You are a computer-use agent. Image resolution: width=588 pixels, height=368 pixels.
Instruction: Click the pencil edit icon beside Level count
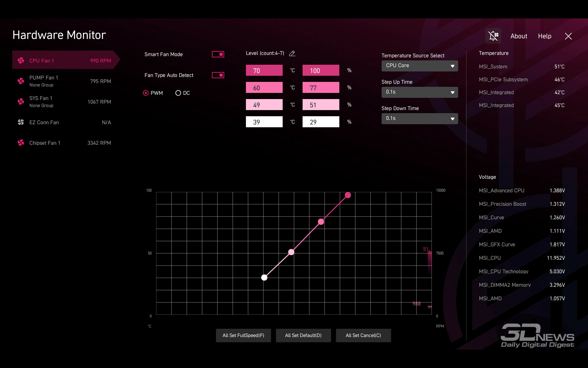[x=292, y=53]
